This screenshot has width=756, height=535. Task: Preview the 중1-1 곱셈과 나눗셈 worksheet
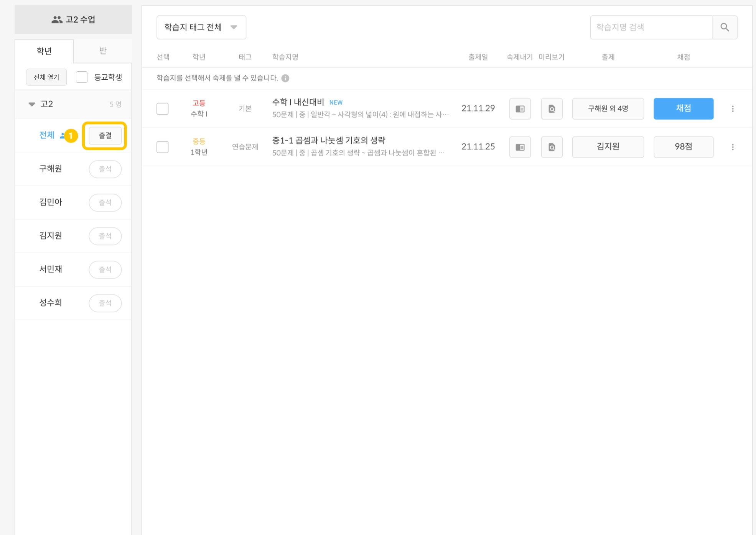[x=552, y=147]
